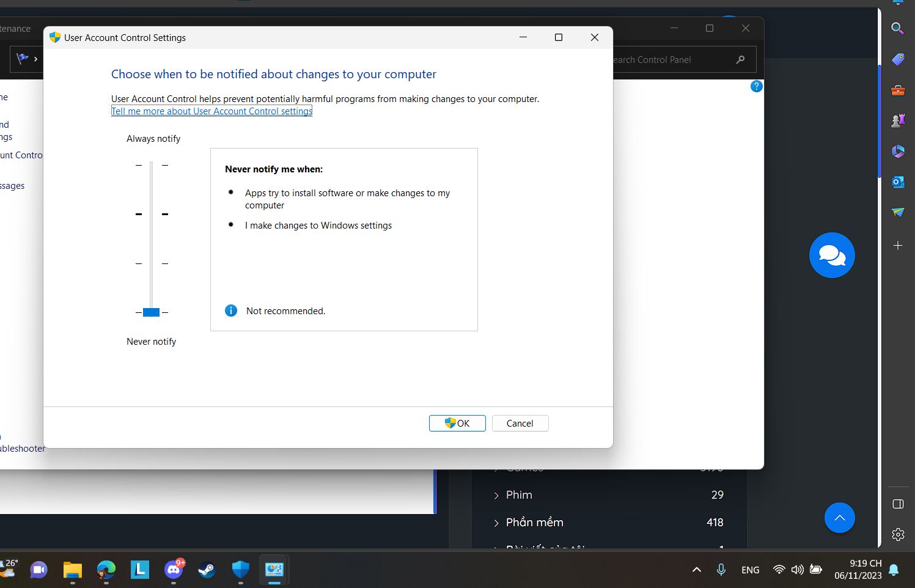Click the Search Control Panel field
The height and width of the screenshot is (588, 915).
(x=672, y=60)
